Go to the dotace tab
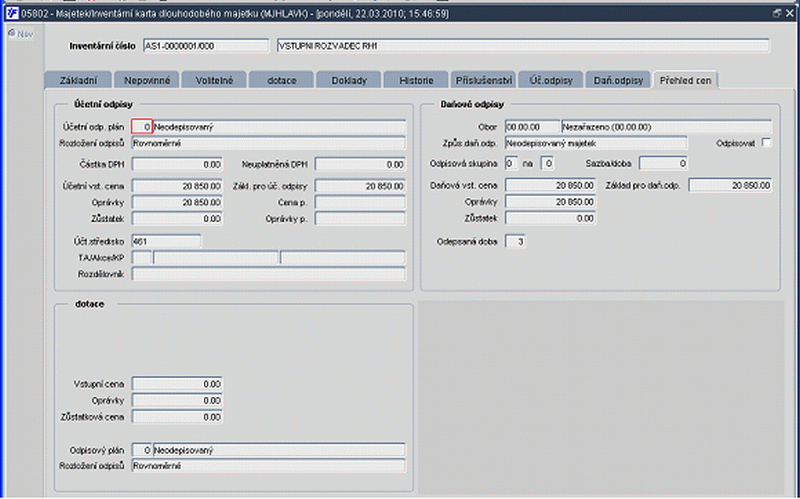 (x=282, y=80)
